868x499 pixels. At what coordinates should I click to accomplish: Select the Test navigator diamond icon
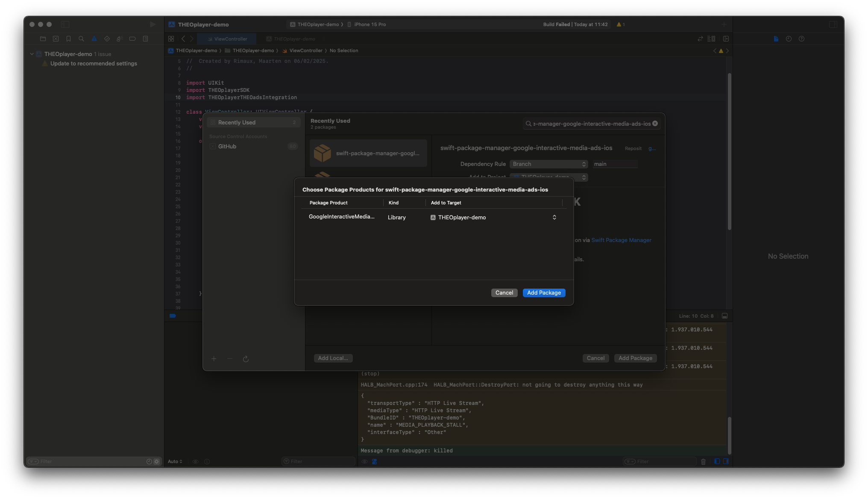coord(107,38)
